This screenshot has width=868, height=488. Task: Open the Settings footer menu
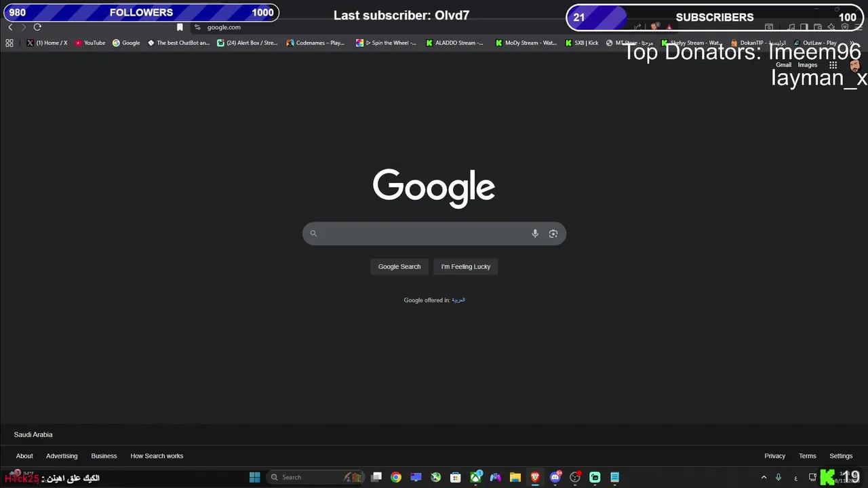(x=841, y=456)
